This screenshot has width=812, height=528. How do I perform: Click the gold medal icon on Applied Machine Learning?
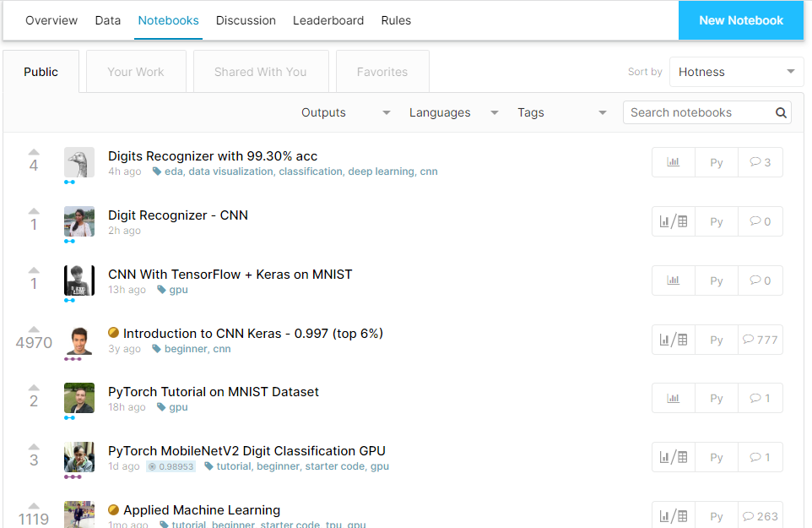(112, 509)
